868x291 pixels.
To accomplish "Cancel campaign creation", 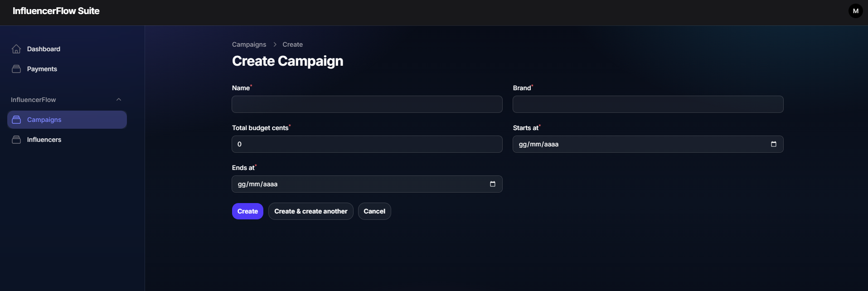I will coord(374,211).
